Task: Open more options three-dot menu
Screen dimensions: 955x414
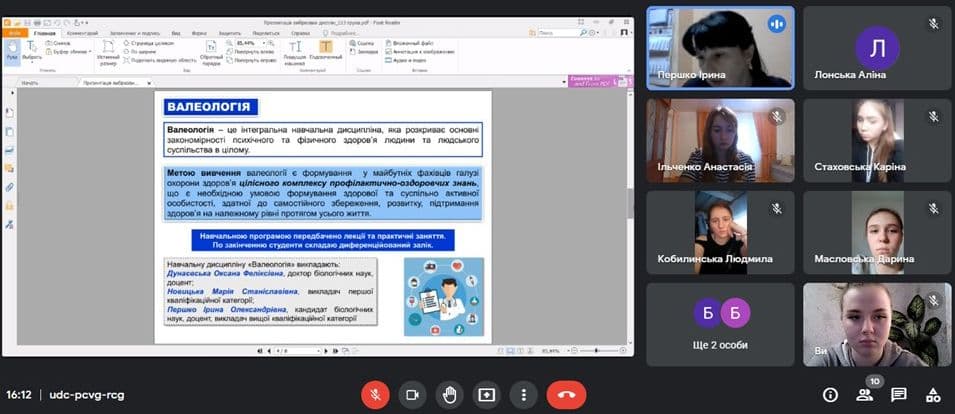Action: 523,395
